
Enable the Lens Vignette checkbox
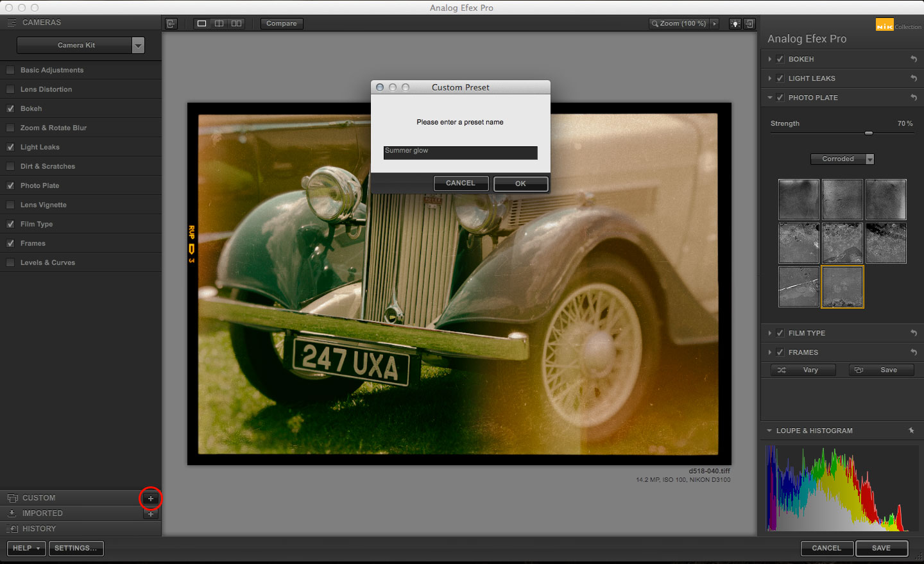coord(10,205)
